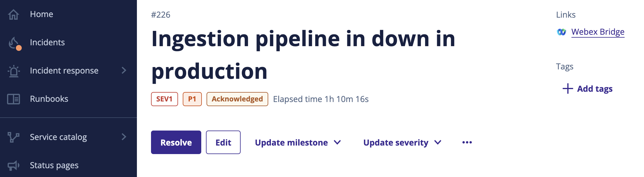The height and width of the screenshot is (177, 644).
Task: Open the Update severity dropdown
Action: point(402,143)
